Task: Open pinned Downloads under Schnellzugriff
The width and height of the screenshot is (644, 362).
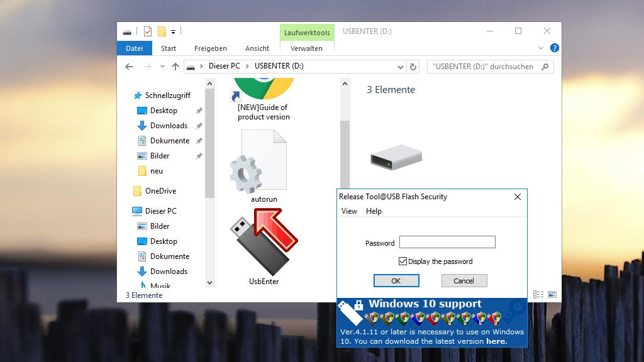Action: pyautogui.click(x=169, y=126)
